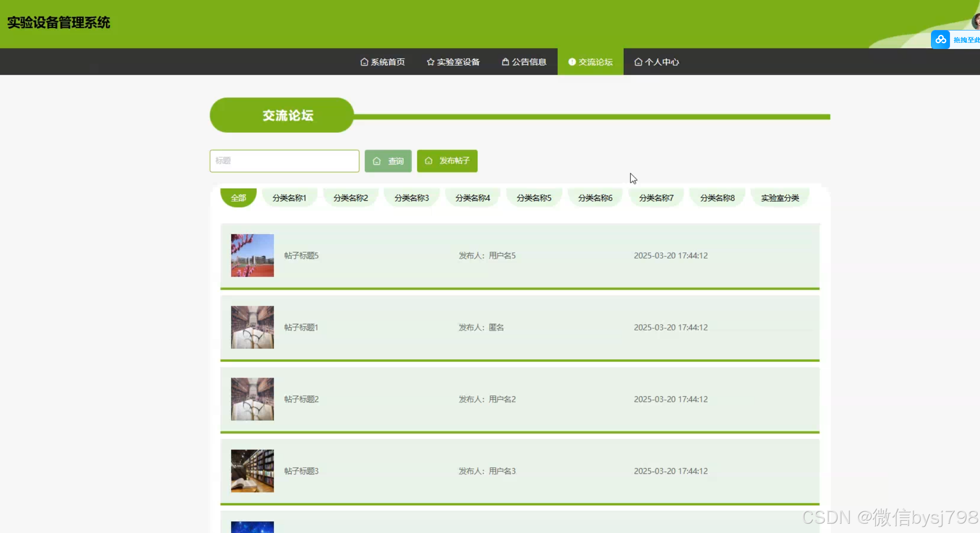The image size is (980, 533).
Task: Filter by 分类名称4 category
Action: (x=473, y=198)
